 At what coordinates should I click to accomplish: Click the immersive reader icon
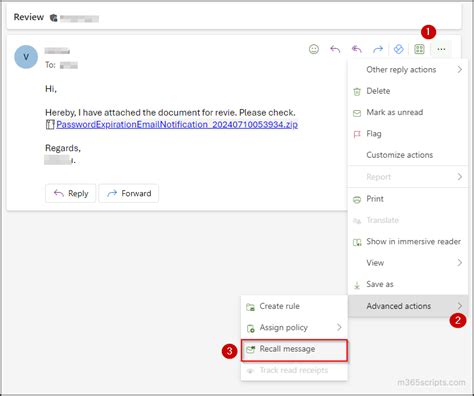coord(357,242)
